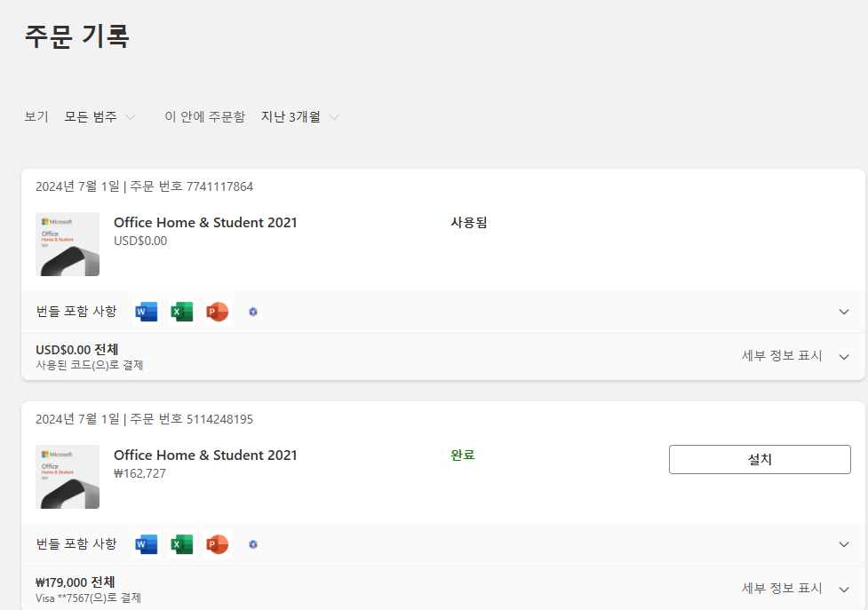Click PowerPoint icon in order 5114248195 bundle
The image size is (868, 610).
(218, 545)
